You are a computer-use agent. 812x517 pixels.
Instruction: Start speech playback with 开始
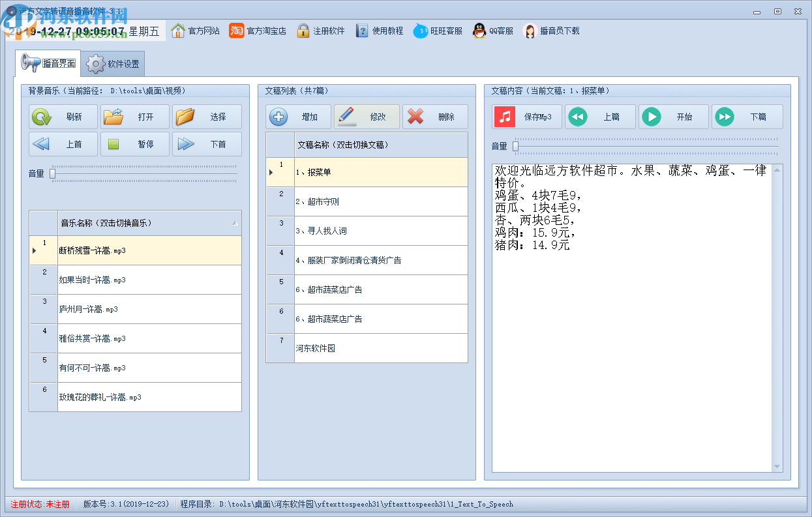point(674,117)
